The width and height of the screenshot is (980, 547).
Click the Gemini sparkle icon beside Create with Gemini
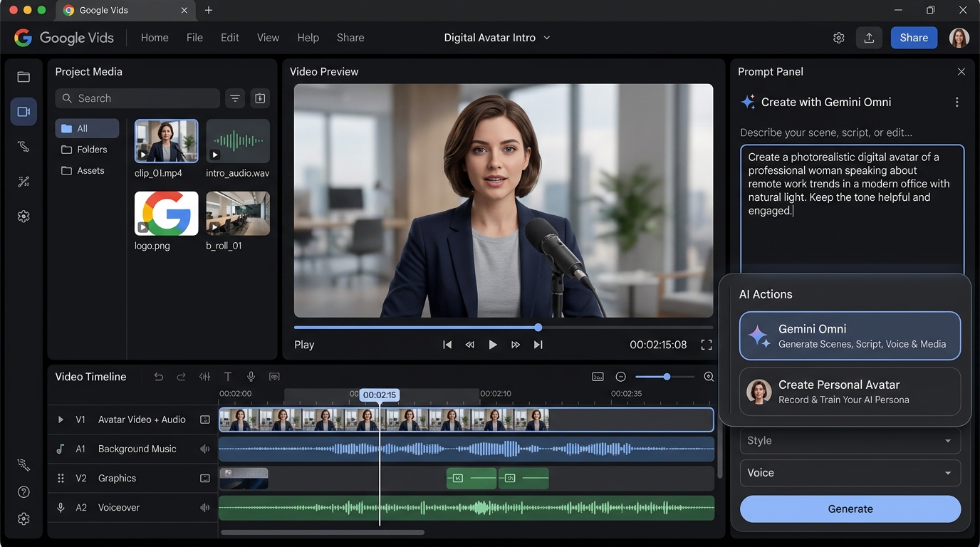tap(748, 102)
